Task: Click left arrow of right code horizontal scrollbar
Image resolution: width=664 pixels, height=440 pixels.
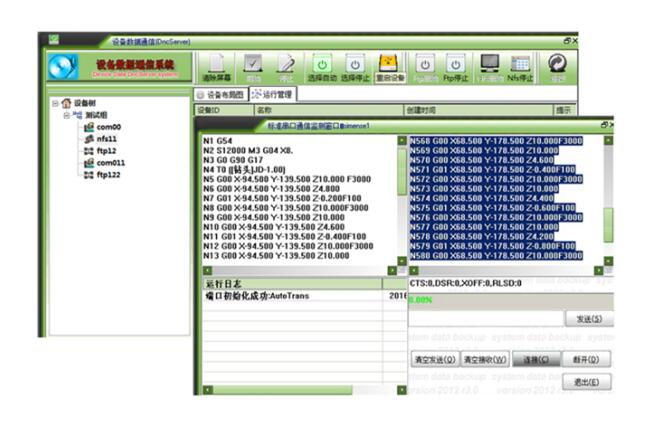Action: [414, 271]
